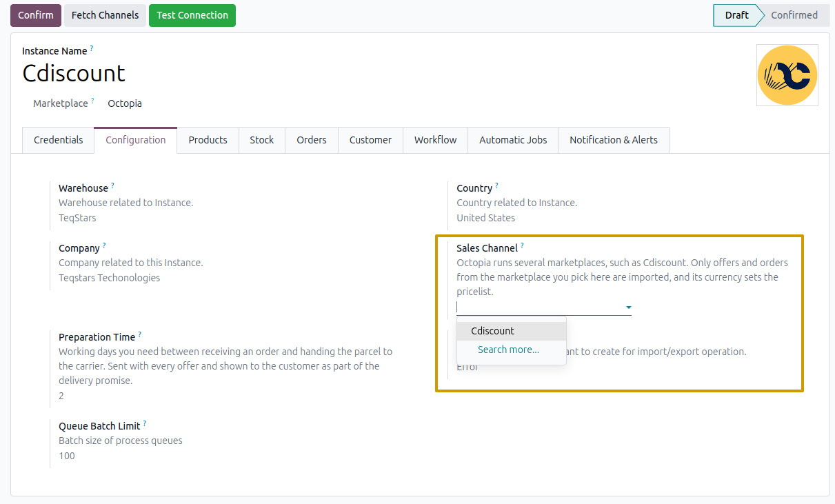Select the Confirmed status stage
This screenshot has height=504, width=835.
point(794,15)
